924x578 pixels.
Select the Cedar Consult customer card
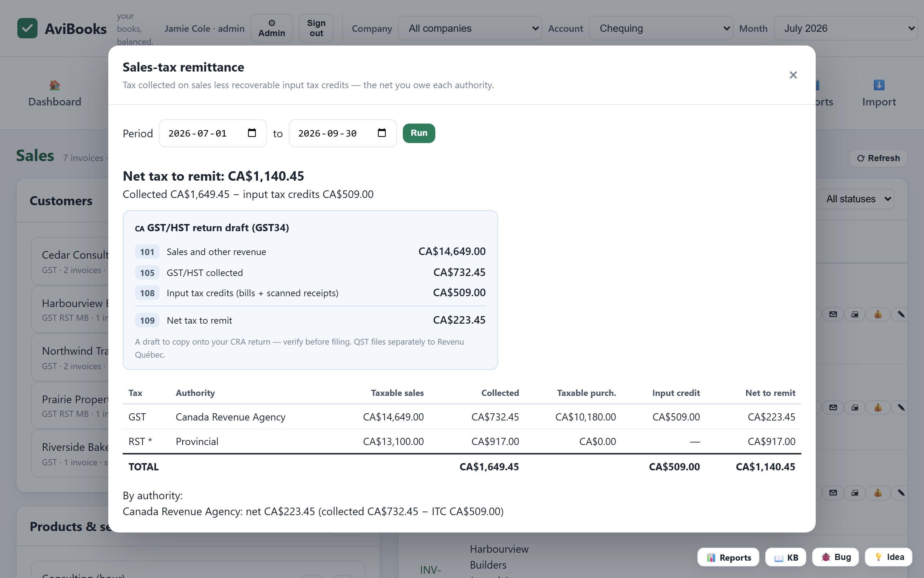(x=70, y=262)
